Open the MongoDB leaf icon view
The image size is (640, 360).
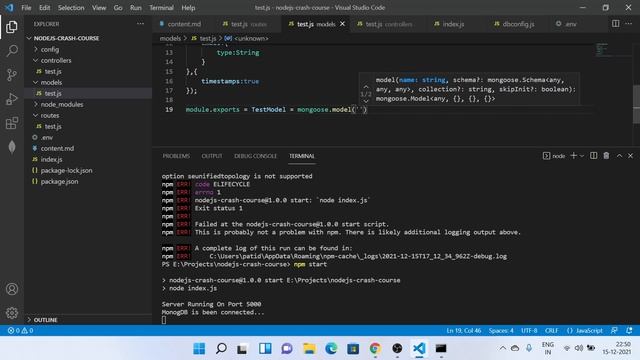click(12, 147)
